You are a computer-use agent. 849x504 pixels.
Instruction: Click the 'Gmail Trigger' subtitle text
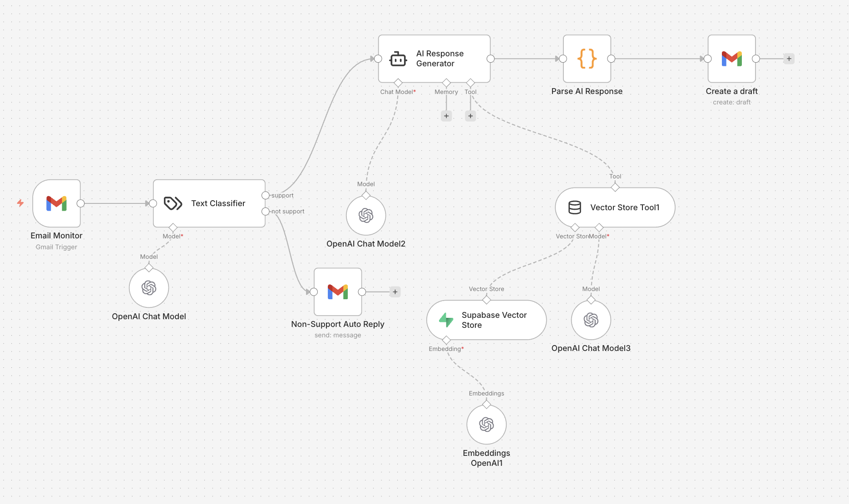[57, 247]
